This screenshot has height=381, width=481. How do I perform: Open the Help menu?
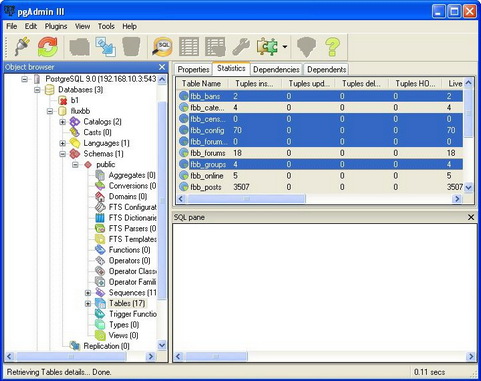click(x=129, y=26)
